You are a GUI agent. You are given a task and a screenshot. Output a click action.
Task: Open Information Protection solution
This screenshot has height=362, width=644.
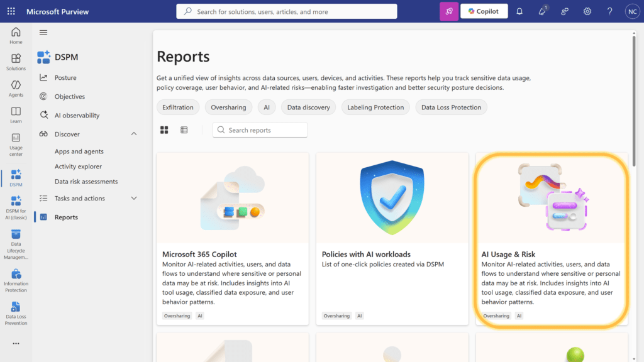[x=16, y=280]
